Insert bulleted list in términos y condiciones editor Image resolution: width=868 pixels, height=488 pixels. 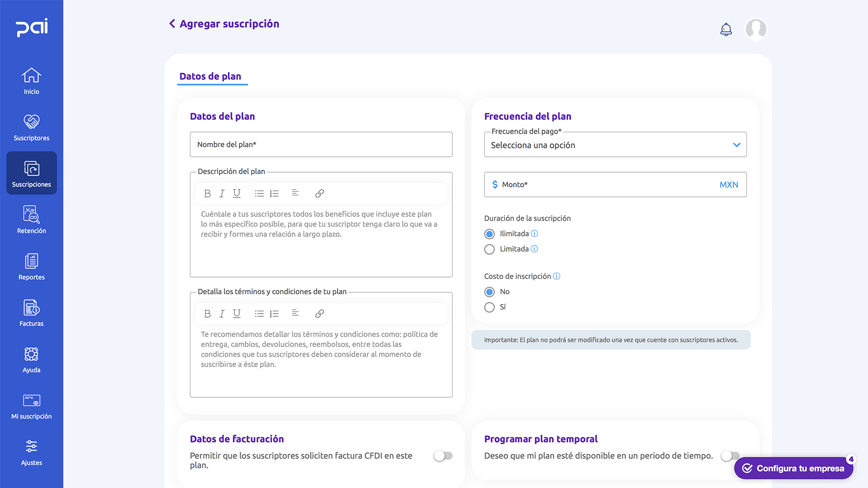coord(259,314)
